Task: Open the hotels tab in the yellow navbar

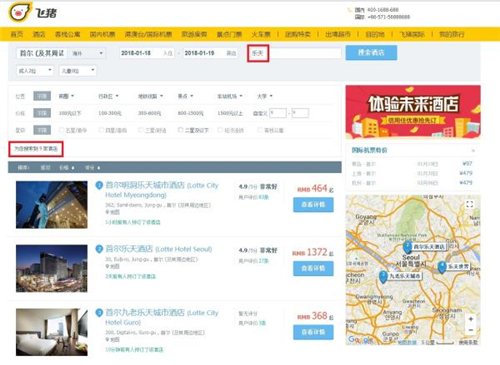Action: pos(39,34)
